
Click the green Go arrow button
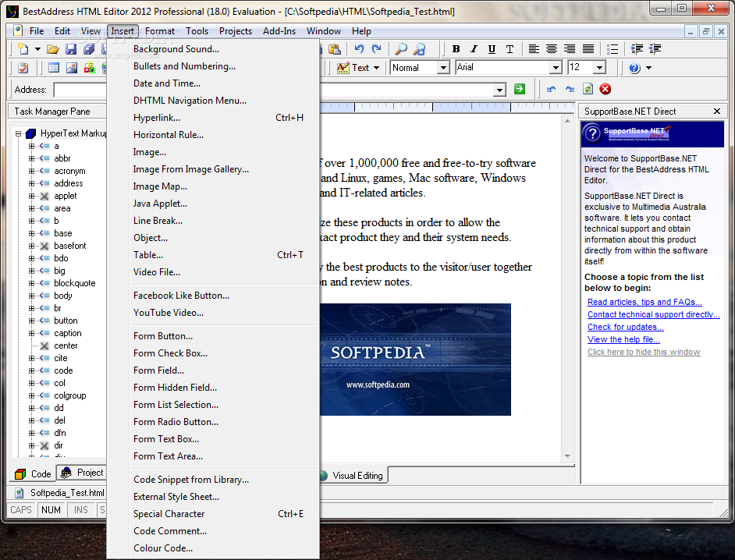coord(520,89)
